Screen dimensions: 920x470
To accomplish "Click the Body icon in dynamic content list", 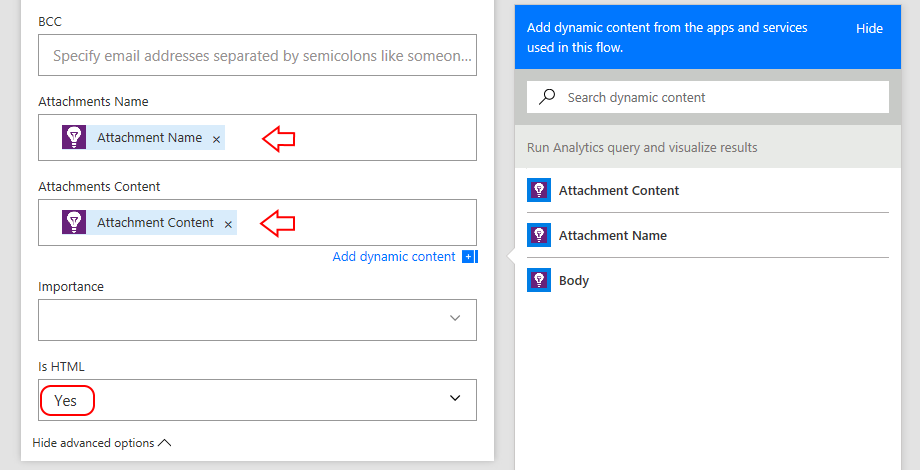I will point(539,281).
